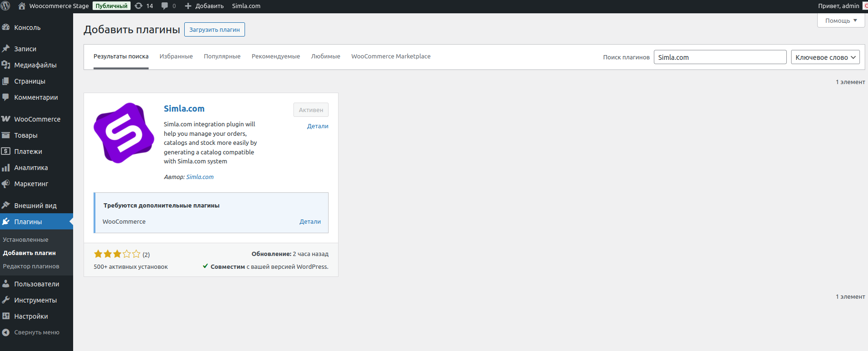Switch to Результаты поиска tab
This screenshot has width=868, height=351.
pyautogui.click(x=121, y=57)
